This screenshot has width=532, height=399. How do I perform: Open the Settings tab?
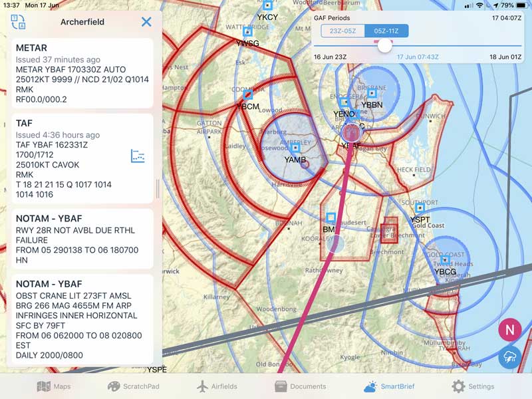click(x=473, y=386)
